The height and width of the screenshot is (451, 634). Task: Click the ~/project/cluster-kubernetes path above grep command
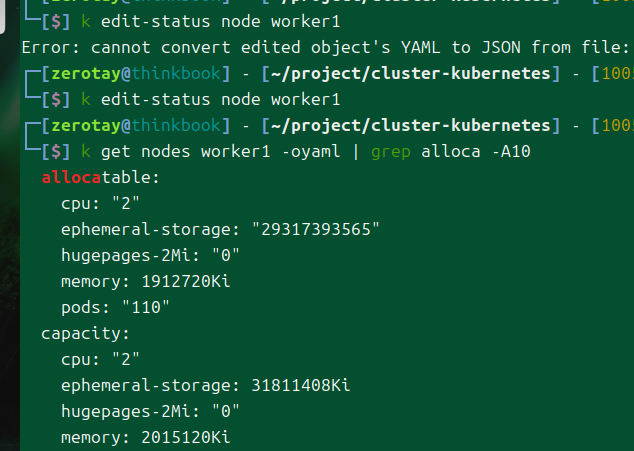click(411, 126)
